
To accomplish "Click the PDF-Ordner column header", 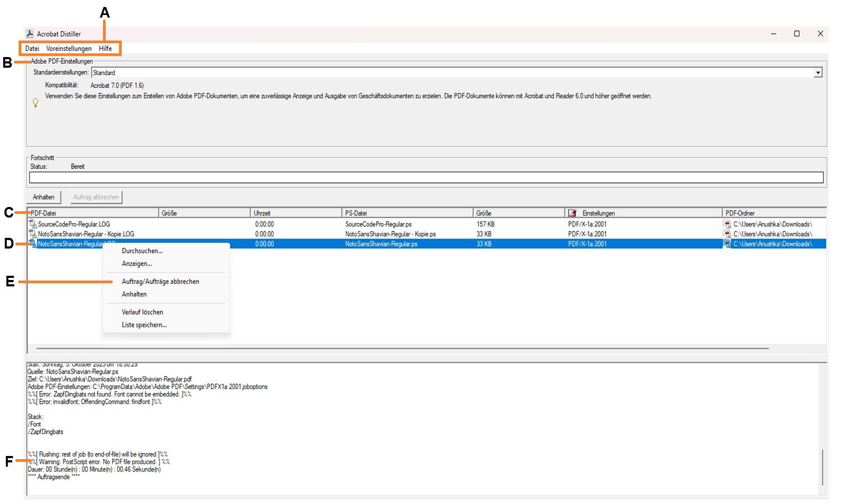I will (774, 213).
